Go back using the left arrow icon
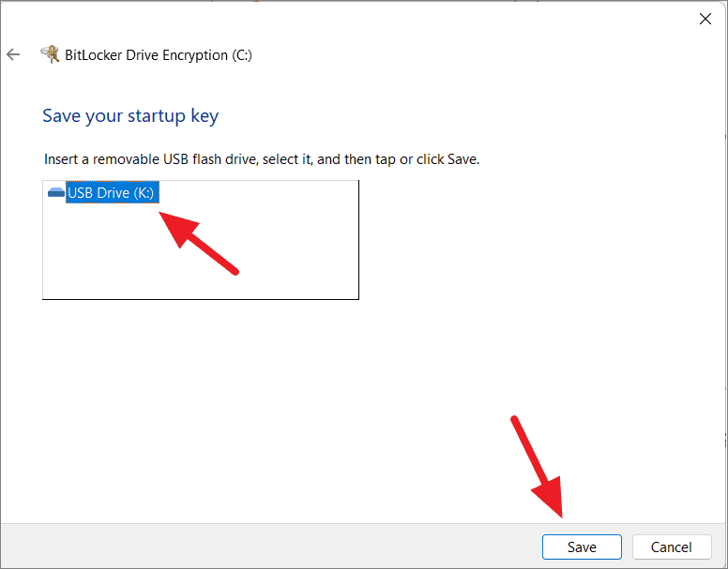Viewport: 728px width, 569px height. [x=13, y=54]
